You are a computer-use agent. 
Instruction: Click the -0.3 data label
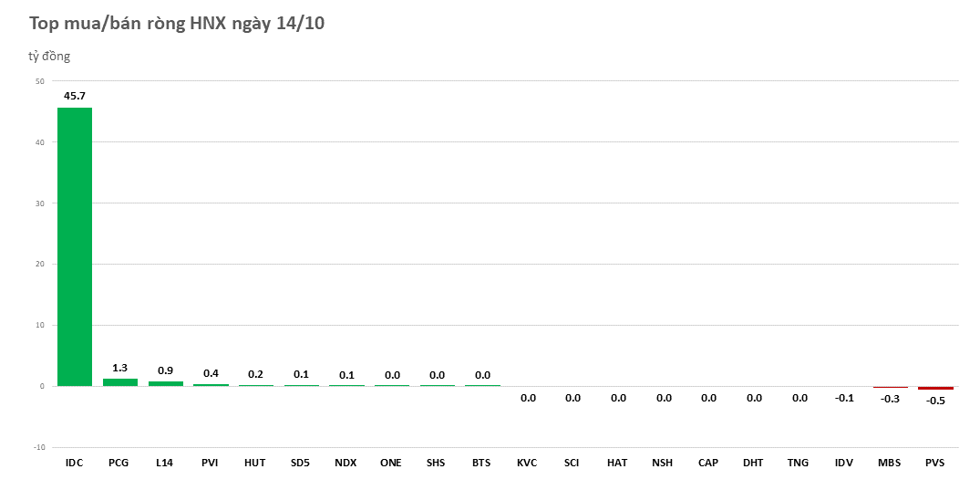(890, 398)
